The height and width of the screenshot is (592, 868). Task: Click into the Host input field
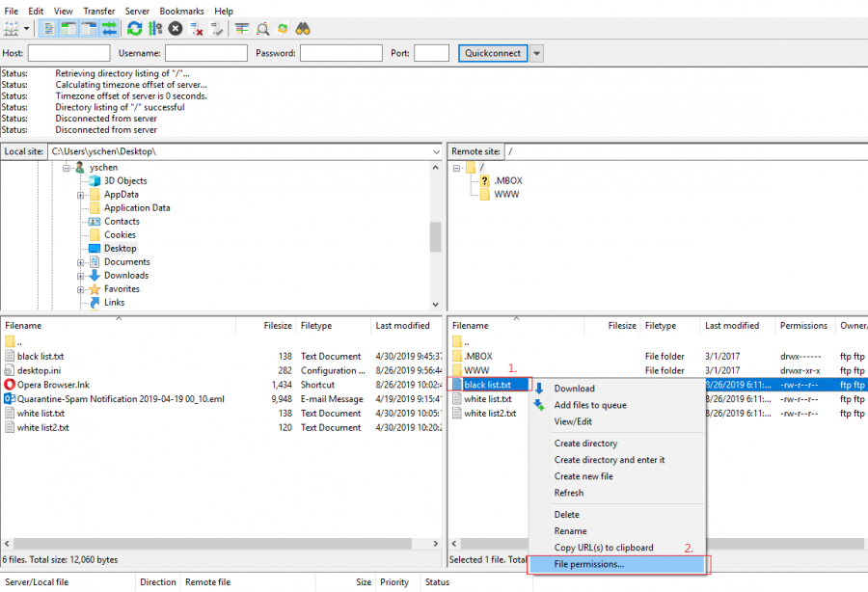coord(68,53)
